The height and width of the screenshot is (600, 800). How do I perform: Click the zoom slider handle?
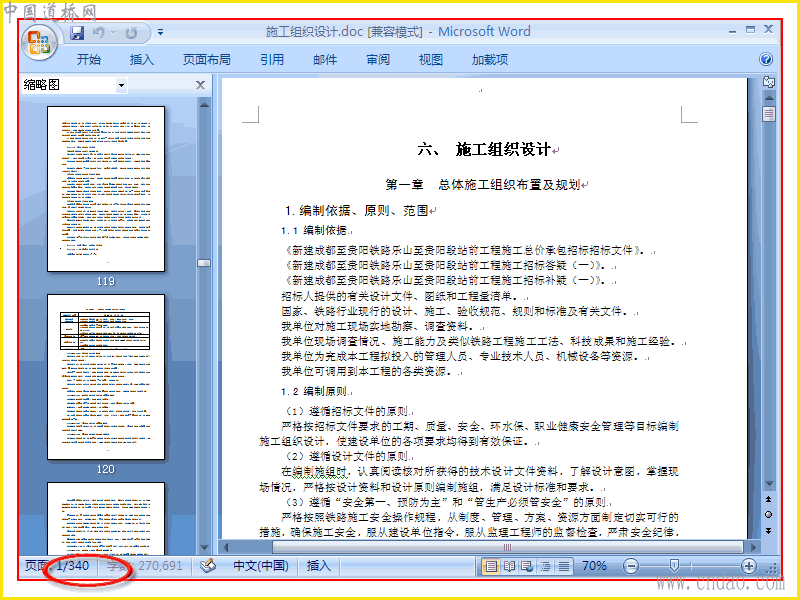coord(673,565)
